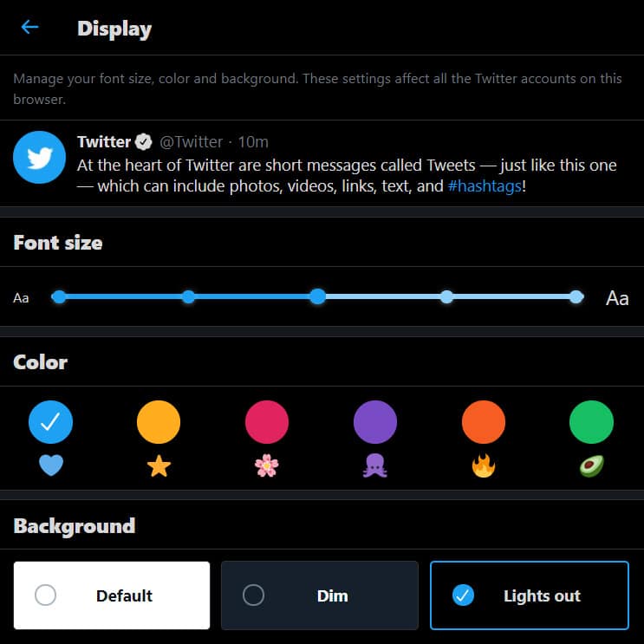Open the @Twitter handle link
Screen dimensions: 644x644
tap(191, 142)
